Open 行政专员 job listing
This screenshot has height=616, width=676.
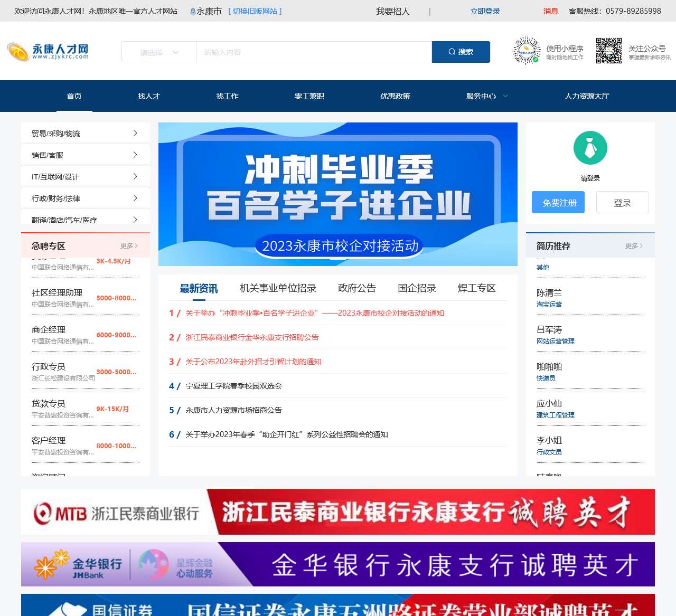(49, 366)
